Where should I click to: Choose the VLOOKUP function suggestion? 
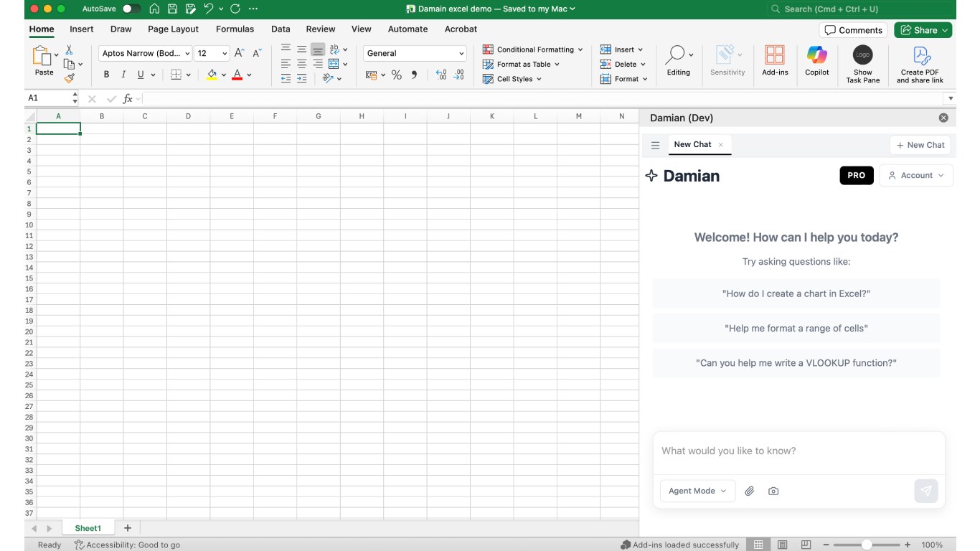point(796,363)
